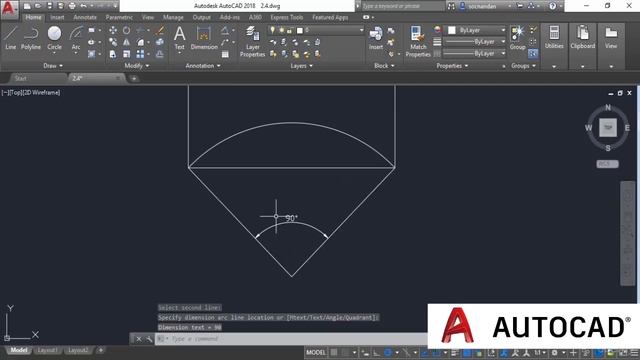This screenshot has height=360, width=640.
Task: Toggle the selected layer's on/off lightbulb
Action: pyautogui.click(x=272, y=30)
